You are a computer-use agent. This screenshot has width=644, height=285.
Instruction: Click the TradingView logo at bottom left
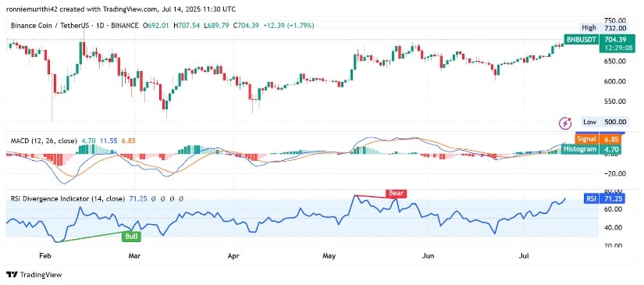(x=34, y=275)
